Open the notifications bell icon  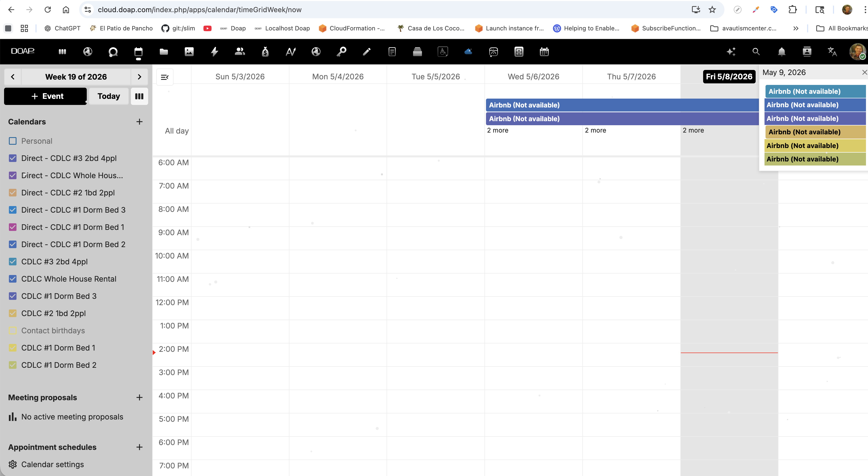point(782,51)
